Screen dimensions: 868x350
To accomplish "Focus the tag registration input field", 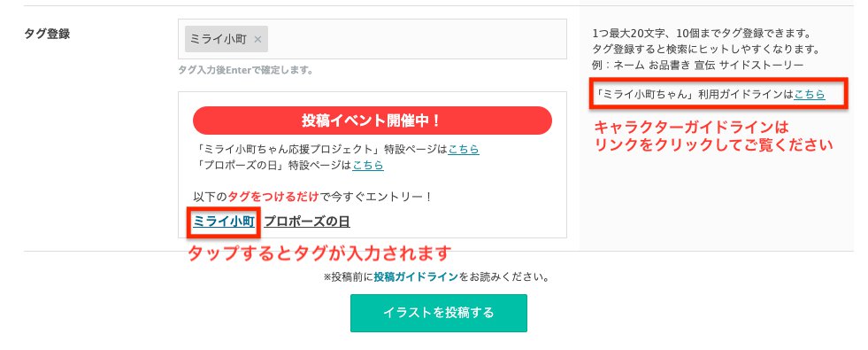I will (372, 39).
